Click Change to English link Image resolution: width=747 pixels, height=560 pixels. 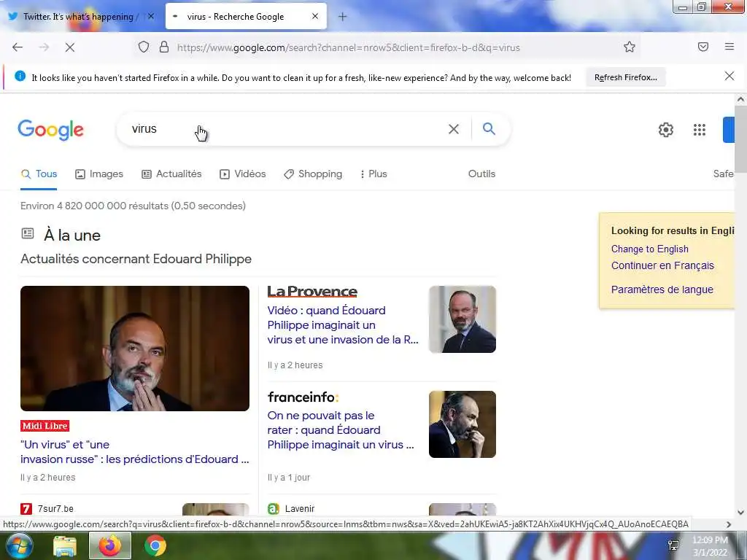pos(649,249)
